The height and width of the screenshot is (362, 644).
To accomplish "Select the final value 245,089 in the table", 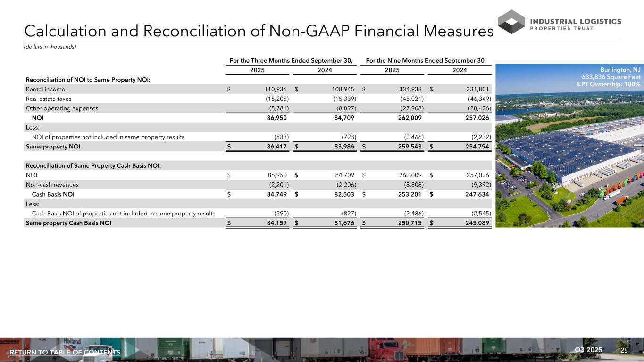I will [x=476, y=223].
